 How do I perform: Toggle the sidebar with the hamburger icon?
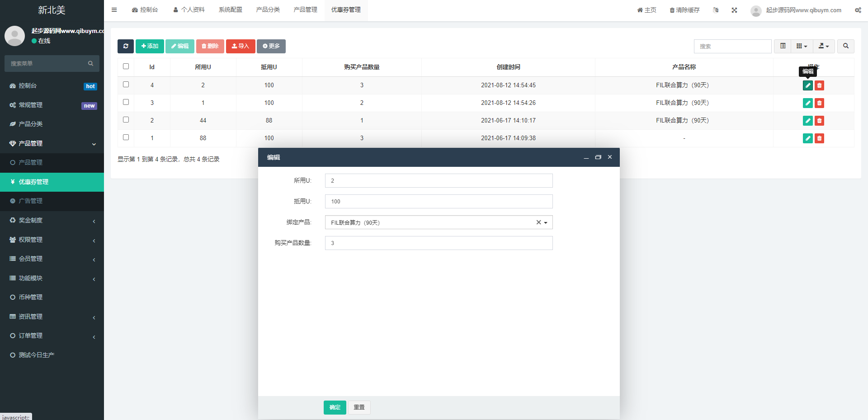click(114, 10)
